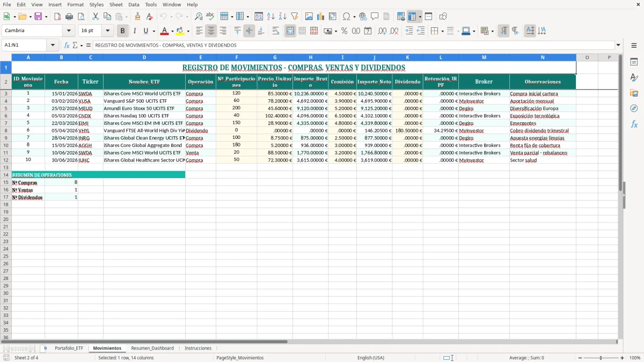Click Sort Descending icon

point(282,17)
